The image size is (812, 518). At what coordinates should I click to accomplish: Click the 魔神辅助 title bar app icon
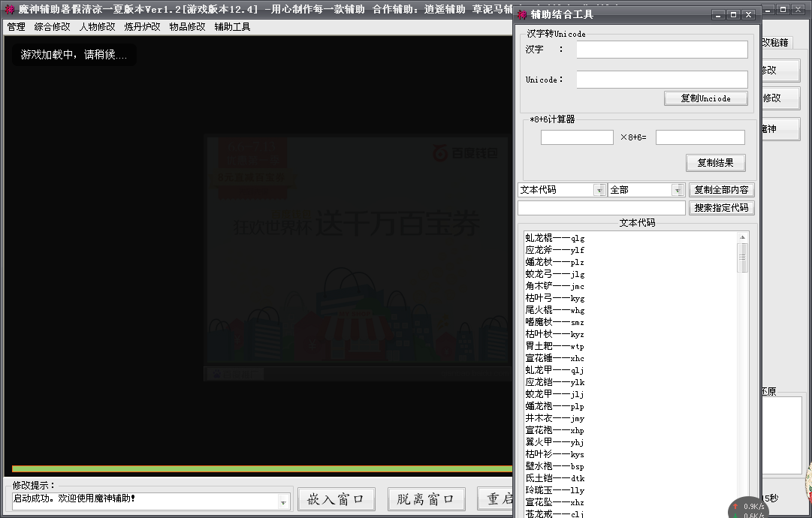coord(10,9)
